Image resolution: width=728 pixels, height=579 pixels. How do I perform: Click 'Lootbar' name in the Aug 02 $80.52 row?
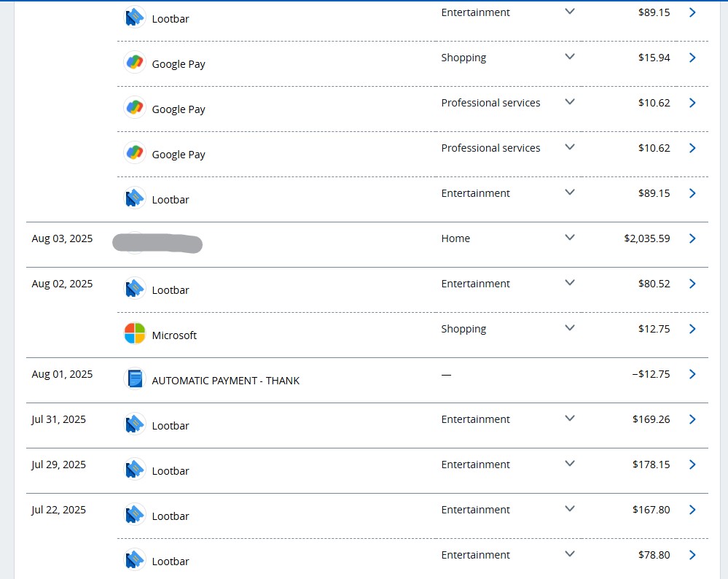171,290
